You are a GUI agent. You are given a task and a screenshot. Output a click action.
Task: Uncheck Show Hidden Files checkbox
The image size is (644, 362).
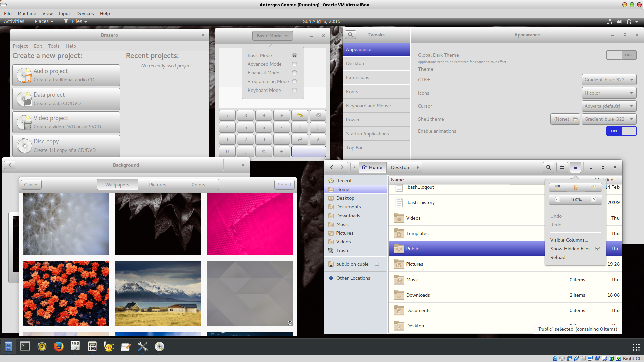(598, 249)
